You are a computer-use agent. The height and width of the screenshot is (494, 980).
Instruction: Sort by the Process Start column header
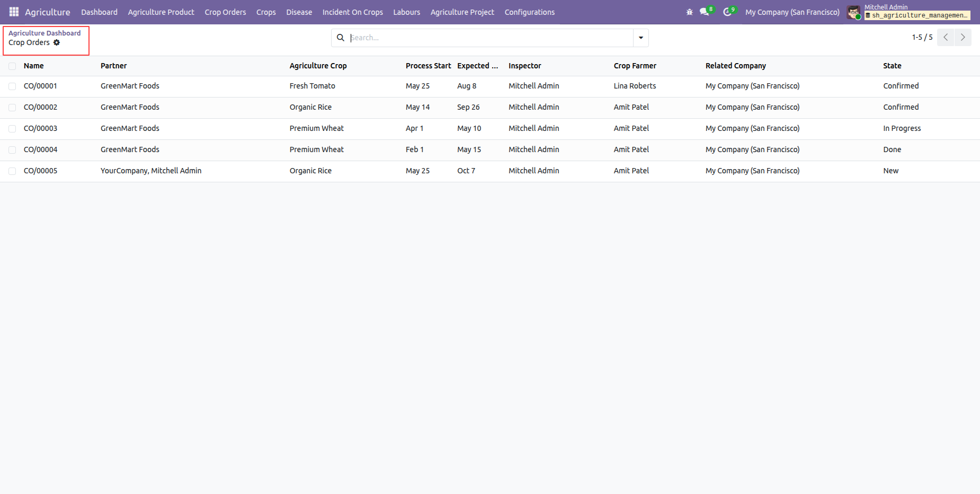[x=428, y=66]
